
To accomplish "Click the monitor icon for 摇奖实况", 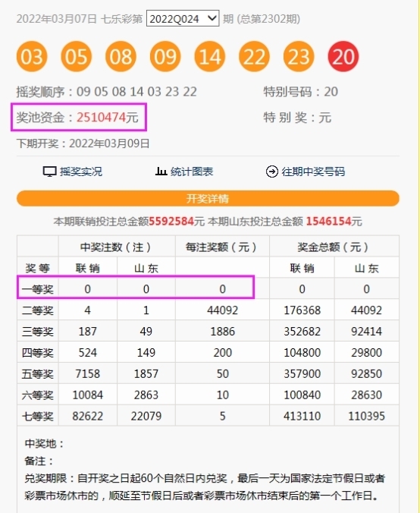I will pos(50,172).
